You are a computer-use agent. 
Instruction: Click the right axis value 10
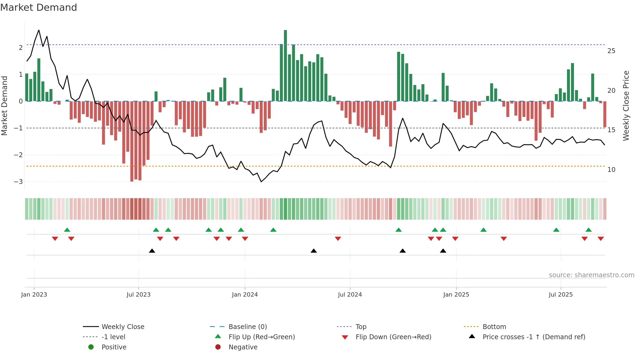(x=611, y=169)
